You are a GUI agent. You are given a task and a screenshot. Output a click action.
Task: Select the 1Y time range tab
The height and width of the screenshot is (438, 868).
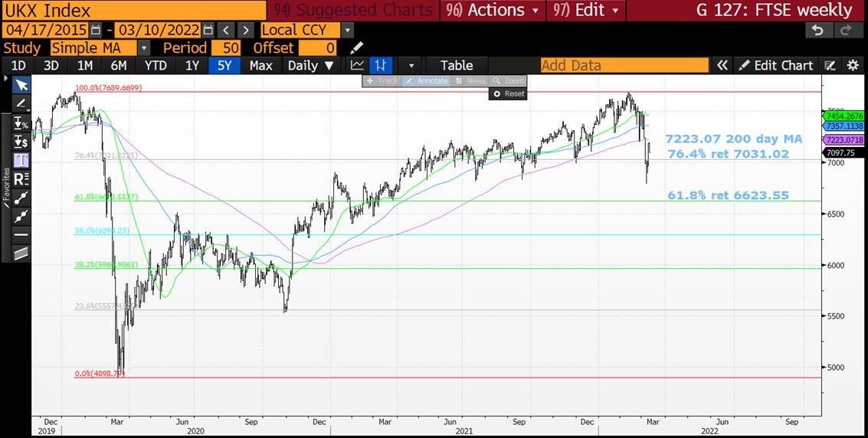(192, 65)
